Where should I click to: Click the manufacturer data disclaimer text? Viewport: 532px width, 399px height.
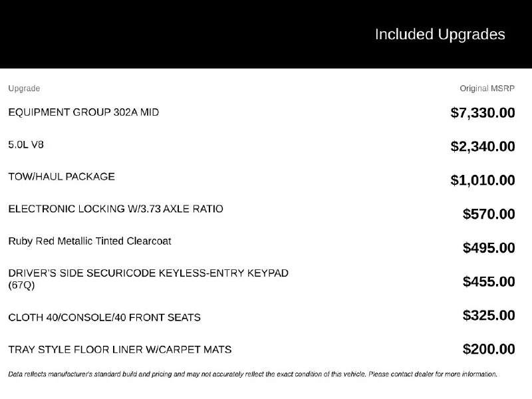[x=253, y=374]
